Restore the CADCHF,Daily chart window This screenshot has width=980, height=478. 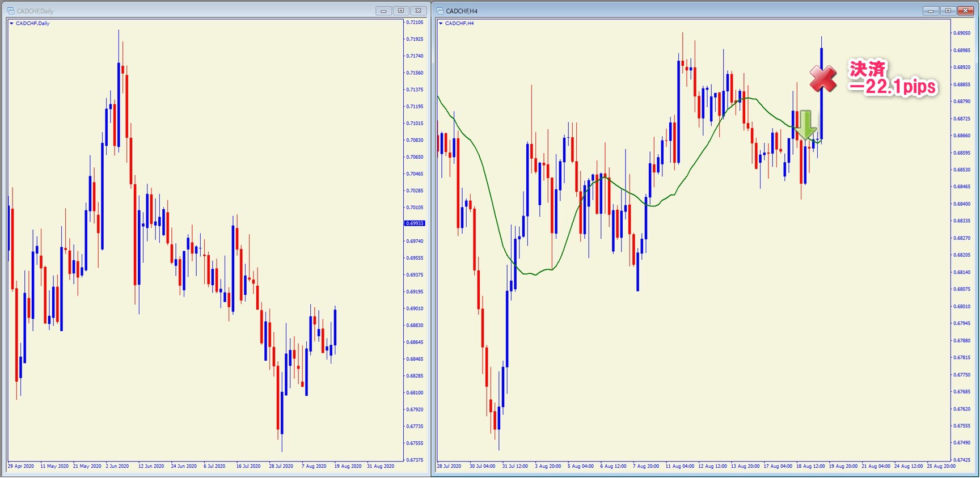[401, 11]
